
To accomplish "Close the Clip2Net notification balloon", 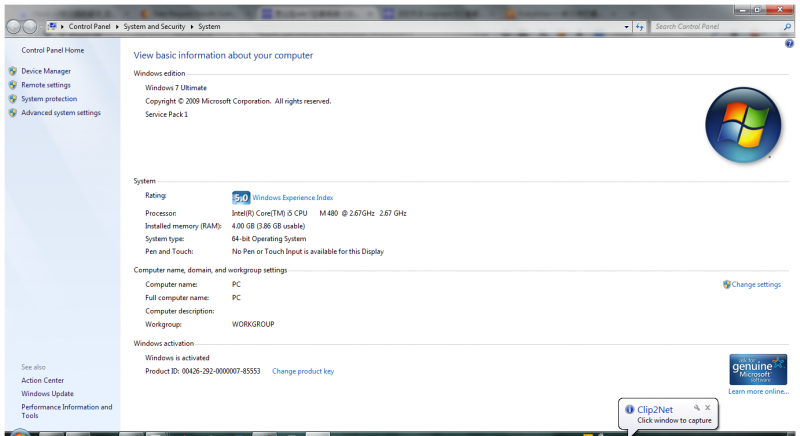I will coord(708,407).
